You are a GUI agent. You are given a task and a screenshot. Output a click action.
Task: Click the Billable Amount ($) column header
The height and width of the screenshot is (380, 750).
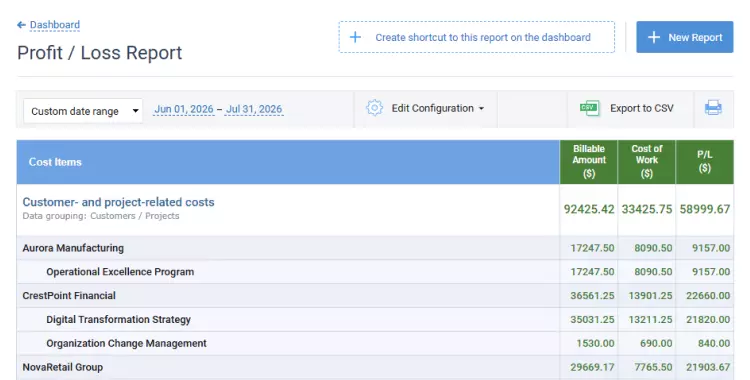tap(589, 162)
